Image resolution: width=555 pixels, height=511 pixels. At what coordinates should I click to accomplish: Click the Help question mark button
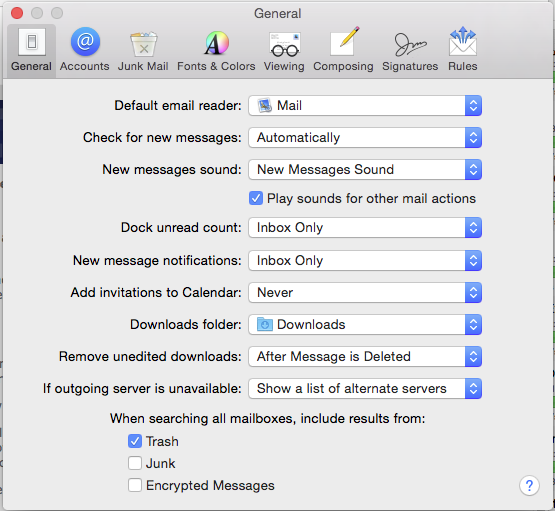coord(529,486)
